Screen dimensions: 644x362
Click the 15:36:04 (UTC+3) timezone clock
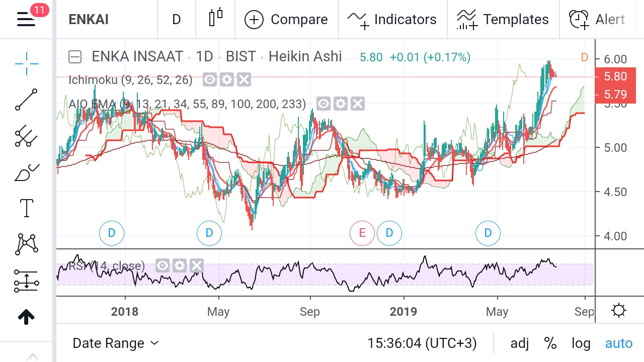click(x=422, y=343)
